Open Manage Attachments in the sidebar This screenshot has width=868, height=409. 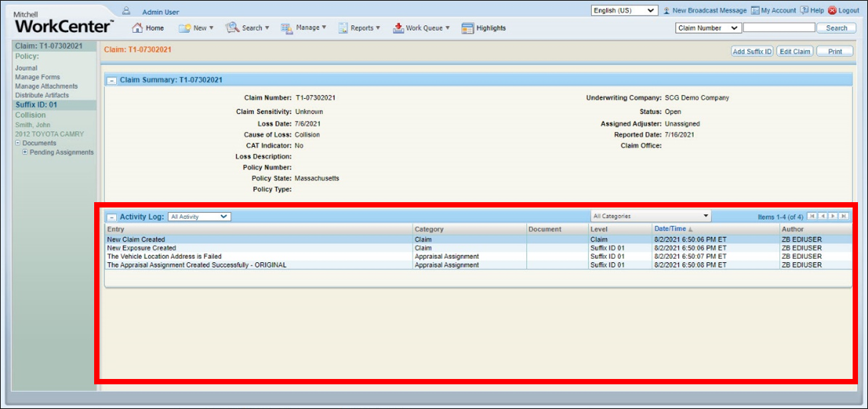pos(47,86)
